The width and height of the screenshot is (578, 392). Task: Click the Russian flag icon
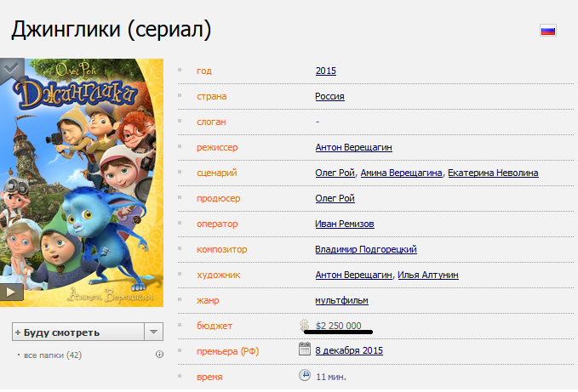tap(547, 30)
